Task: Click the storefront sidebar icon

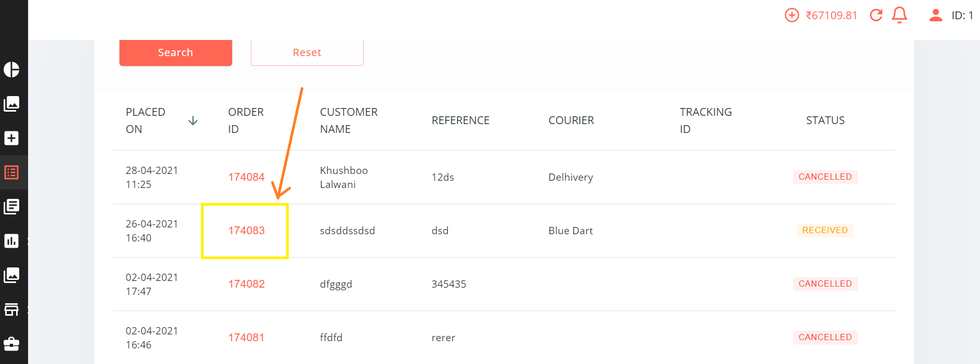Action: 11,309
